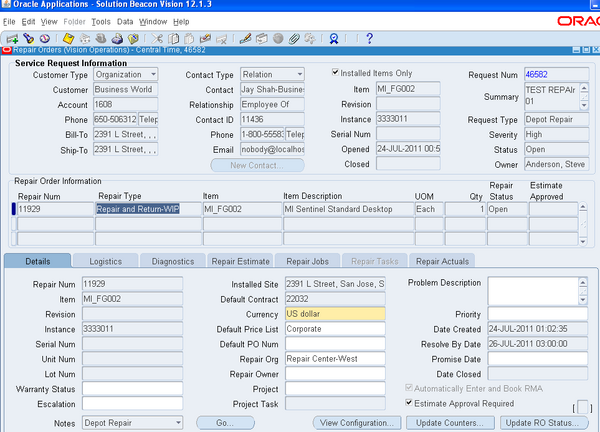Image resolution: width=600 pixels, height=432 pixels.
Task: Click the Save diskette toolbar icon
Action: [68, 39]
